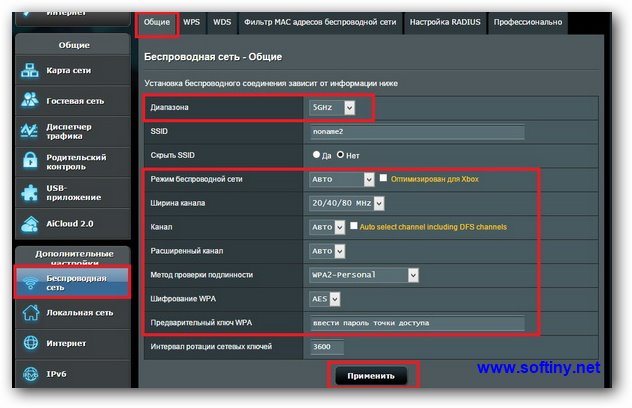This screenshot has height=408, width=632.
Task: Select 'Да' radio to hide SSID
Action: [317, 155]
